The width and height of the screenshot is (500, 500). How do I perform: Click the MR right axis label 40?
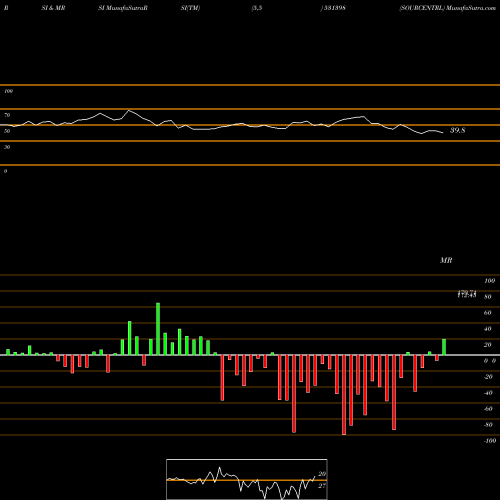coord(488,329)
